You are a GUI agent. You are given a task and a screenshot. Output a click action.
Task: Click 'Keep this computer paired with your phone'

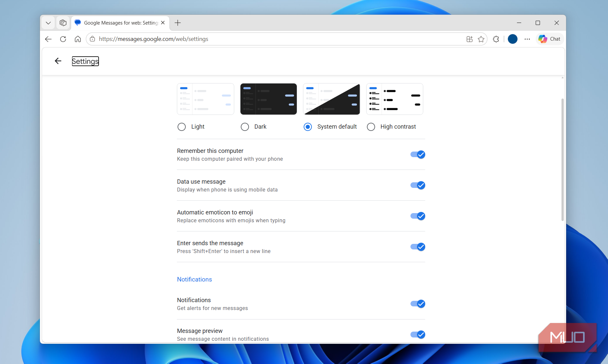230,159
